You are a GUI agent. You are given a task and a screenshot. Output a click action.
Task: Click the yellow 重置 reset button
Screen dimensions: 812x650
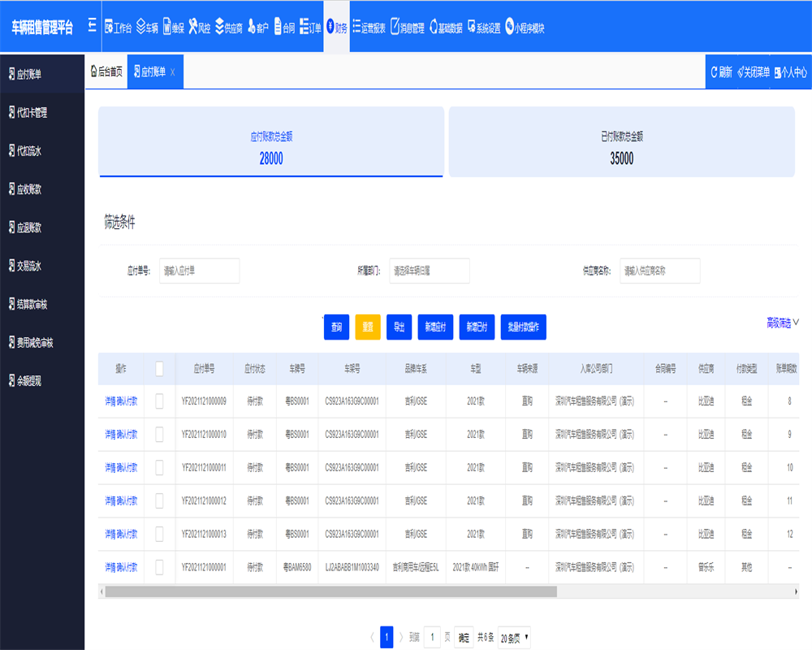pos(367,327)
